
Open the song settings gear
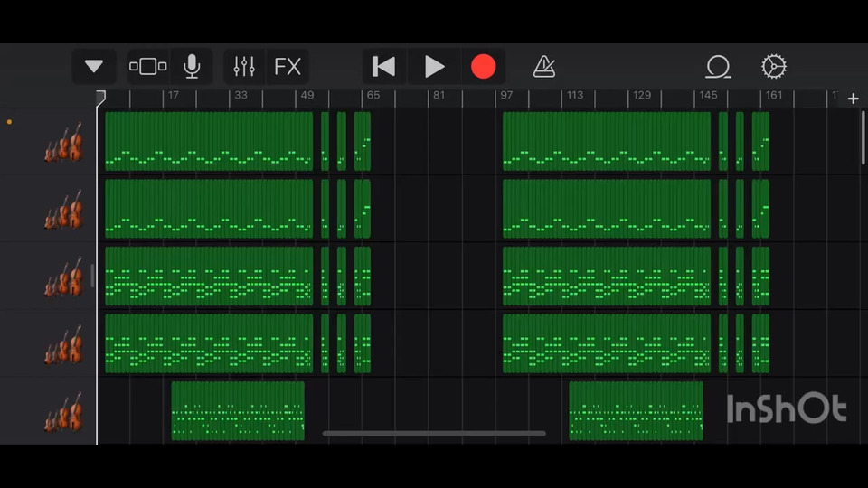pyautogui.click(x=773, y=66)
